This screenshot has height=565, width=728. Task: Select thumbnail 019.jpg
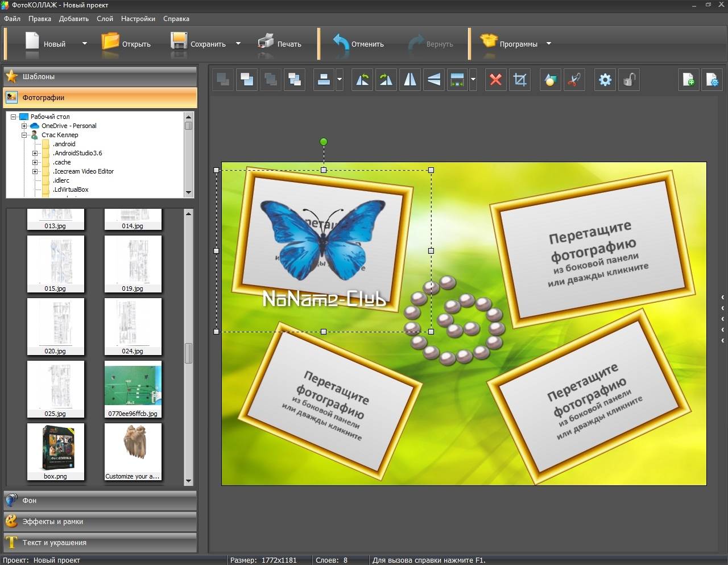tap(133, 264)
